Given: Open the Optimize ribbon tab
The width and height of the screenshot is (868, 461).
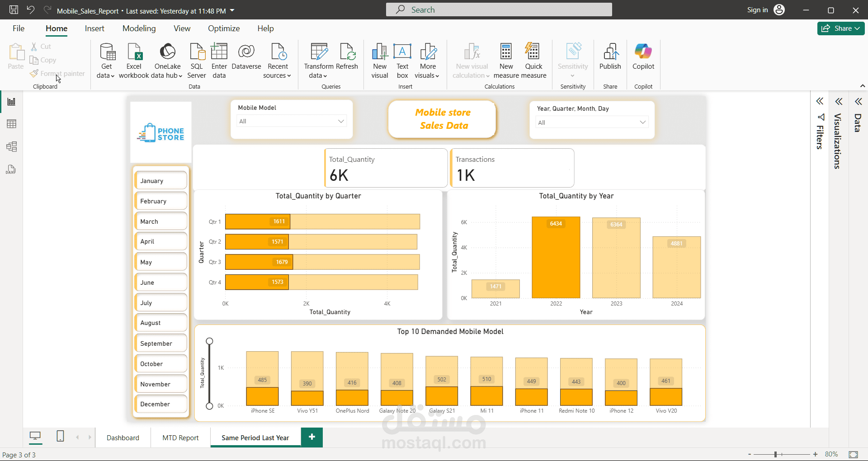Looking at the screenshot, I should click(224, 28).
